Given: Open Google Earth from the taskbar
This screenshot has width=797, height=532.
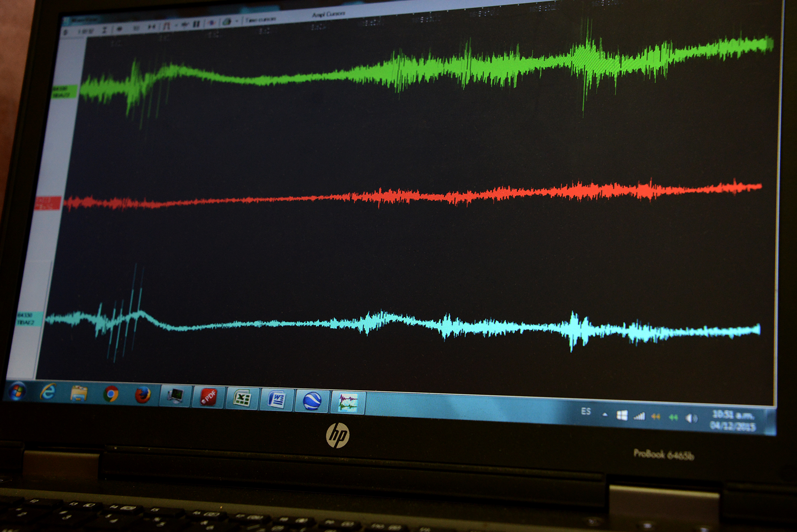Looking at the screenshot, I should 312,401.
